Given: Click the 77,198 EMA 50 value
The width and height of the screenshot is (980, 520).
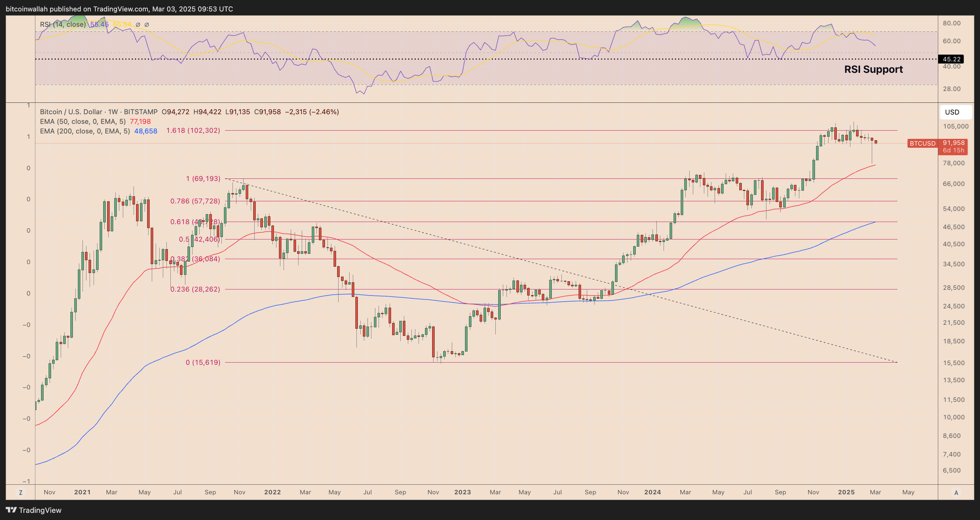Looking at the screenshot, I should pyautogui.click(x=140, y=121).
